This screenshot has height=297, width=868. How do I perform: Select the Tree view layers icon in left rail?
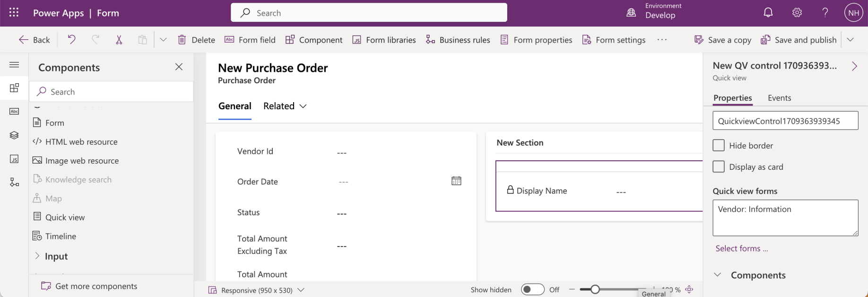click(x=14, y=135)
